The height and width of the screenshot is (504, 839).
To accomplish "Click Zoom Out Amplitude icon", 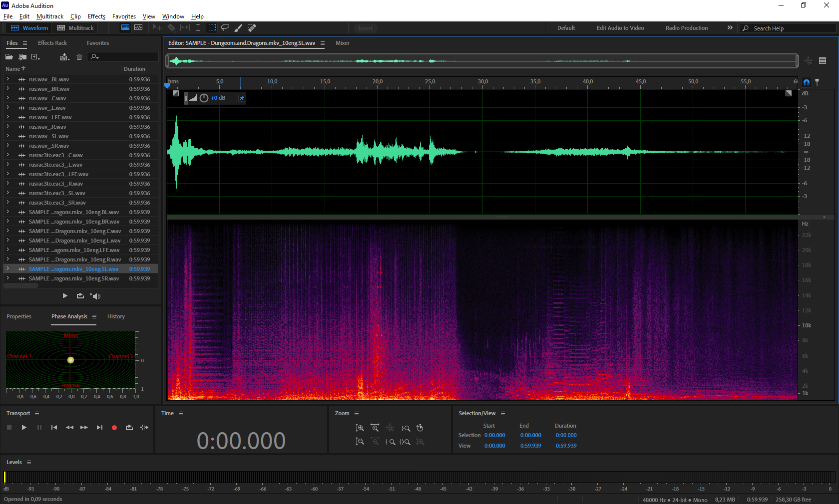I will (360, 442).
